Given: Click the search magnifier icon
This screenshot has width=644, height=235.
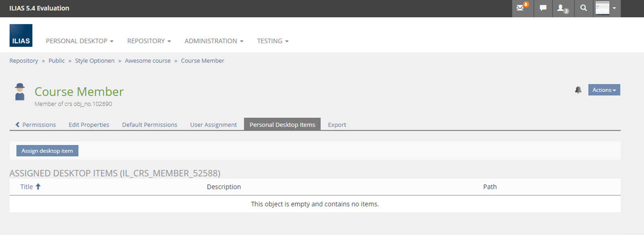Looking at the screenshot, I should click(x=583, y=9).
